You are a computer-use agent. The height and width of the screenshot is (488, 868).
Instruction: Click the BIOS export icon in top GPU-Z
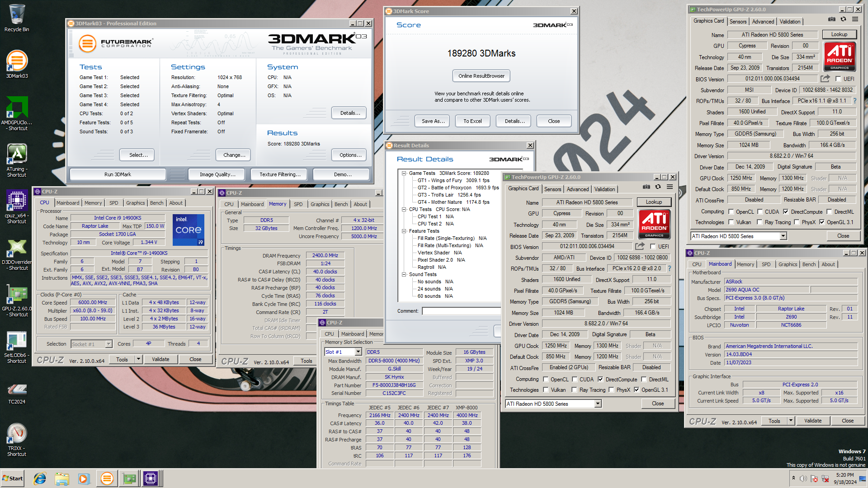tap(825, 79)
